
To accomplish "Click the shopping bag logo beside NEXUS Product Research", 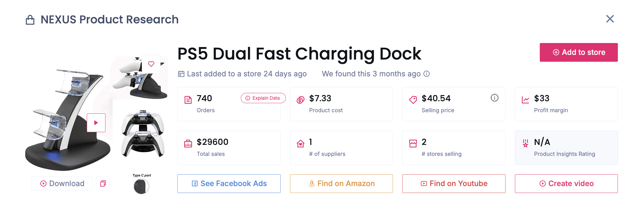I will (31, 19).
